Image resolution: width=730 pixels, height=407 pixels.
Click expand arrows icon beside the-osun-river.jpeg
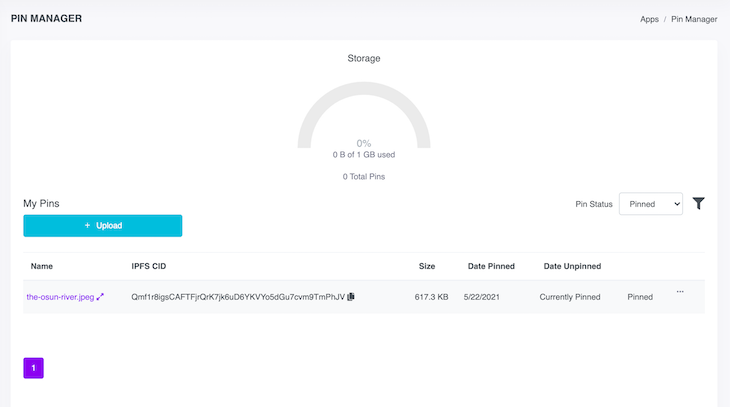tap(100, 297)
